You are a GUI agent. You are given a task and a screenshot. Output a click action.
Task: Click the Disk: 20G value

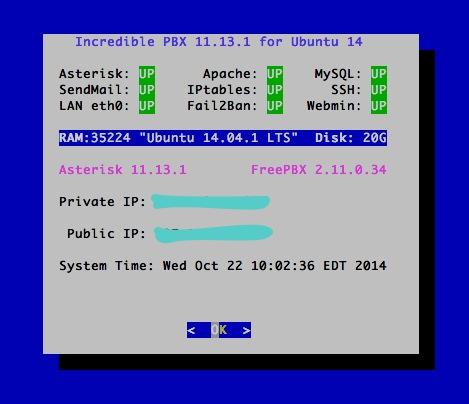(x=351, y=138)
